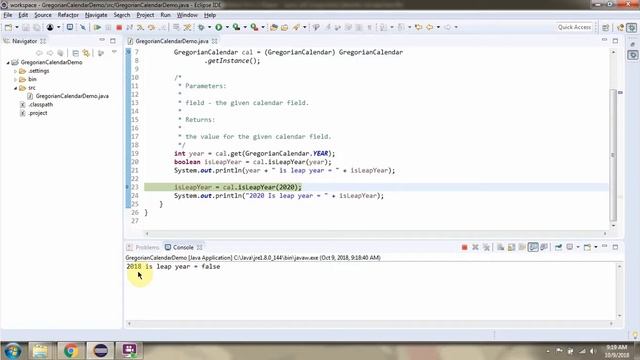Run the program with green Run icon
640x360 pixels.
(x=219, y=27)
